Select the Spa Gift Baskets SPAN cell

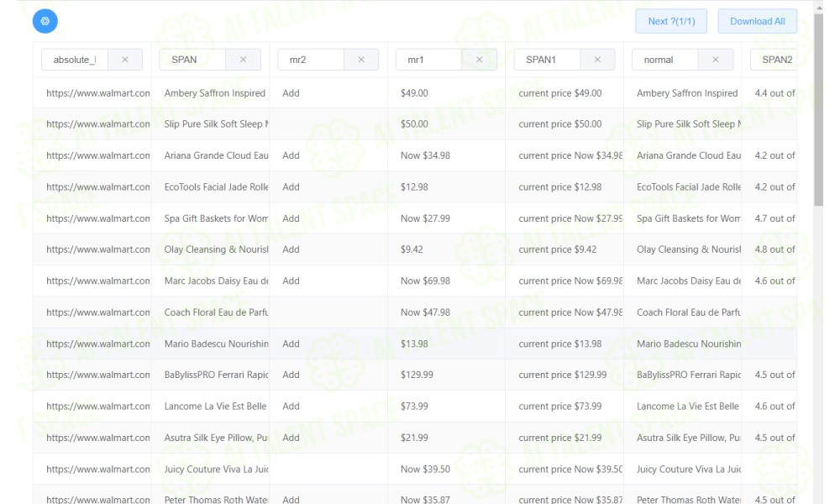click(x=210, y=218)
